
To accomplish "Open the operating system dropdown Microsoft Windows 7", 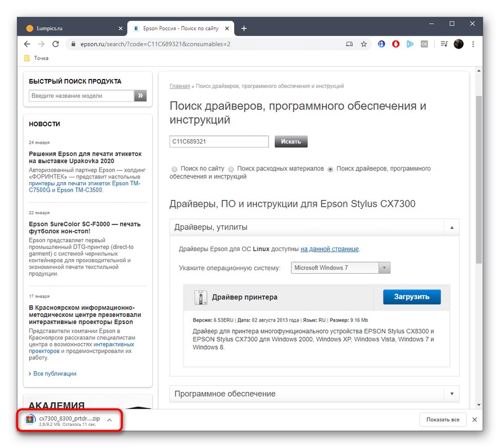I will pos(341,268).
